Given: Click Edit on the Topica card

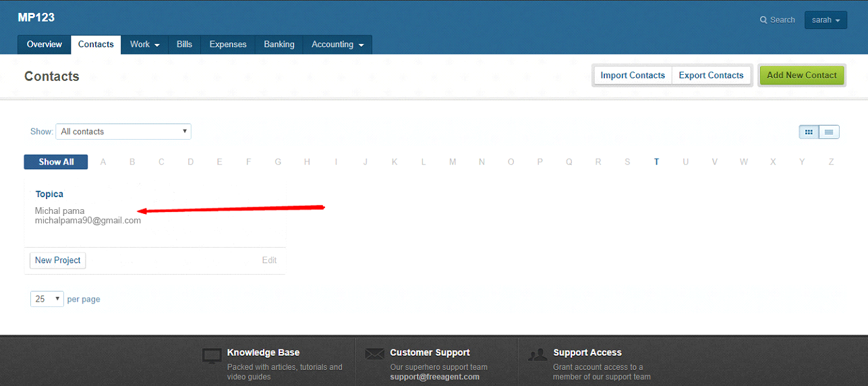Looking at the screenshot, I should point(269,260).
